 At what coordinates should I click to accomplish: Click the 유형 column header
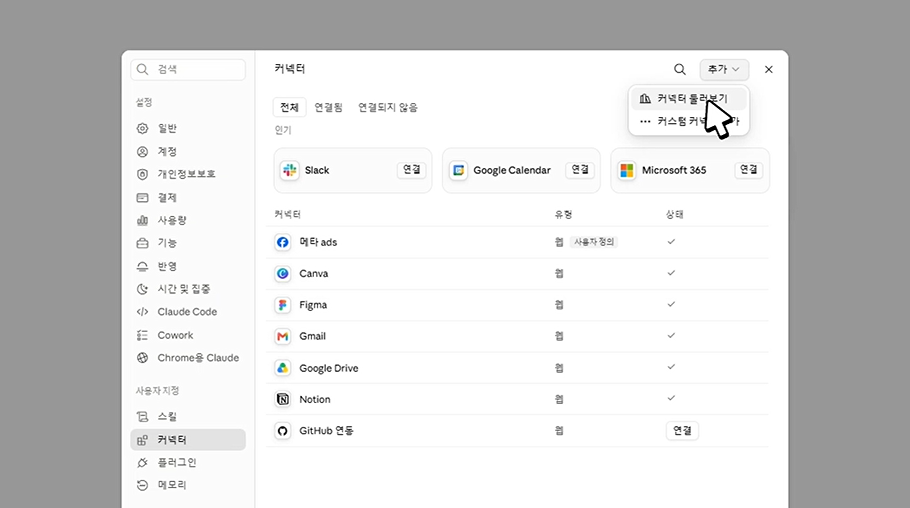click(563, 215)
